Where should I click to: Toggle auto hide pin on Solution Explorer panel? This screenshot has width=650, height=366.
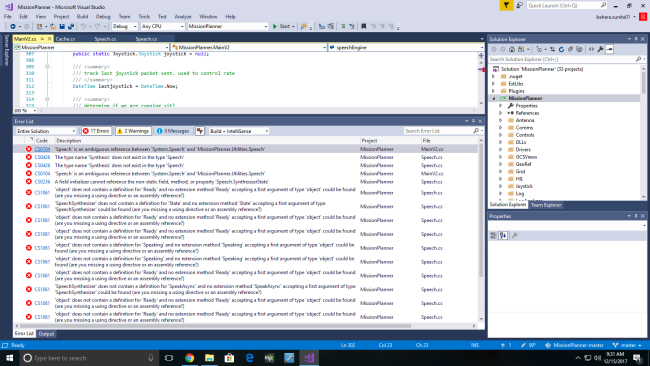click(636, 39)
